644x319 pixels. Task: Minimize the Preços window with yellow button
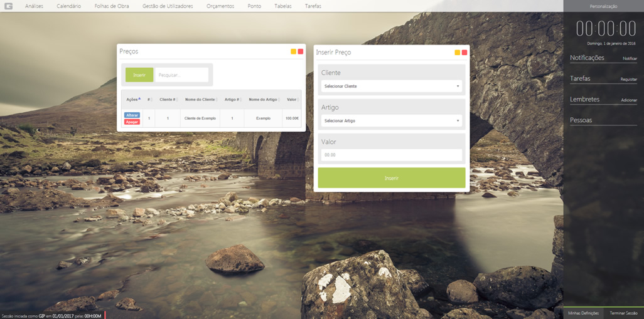point(293,51)
